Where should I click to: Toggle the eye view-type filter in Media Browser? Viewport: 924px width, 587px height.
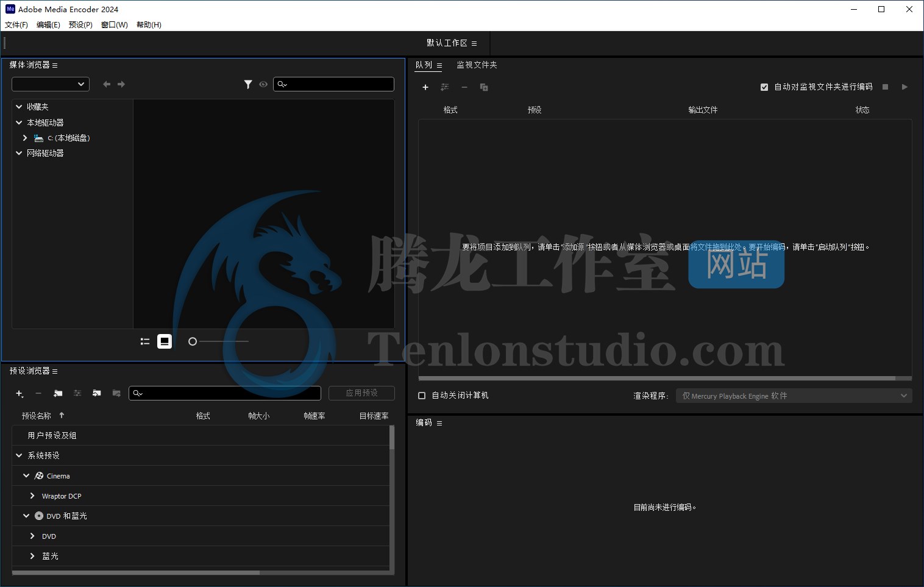(x=263, y=84)
